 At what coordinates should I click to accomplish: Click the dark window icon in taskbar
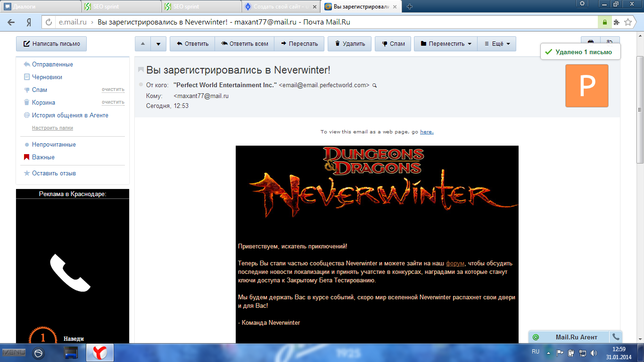click(71, 353)
